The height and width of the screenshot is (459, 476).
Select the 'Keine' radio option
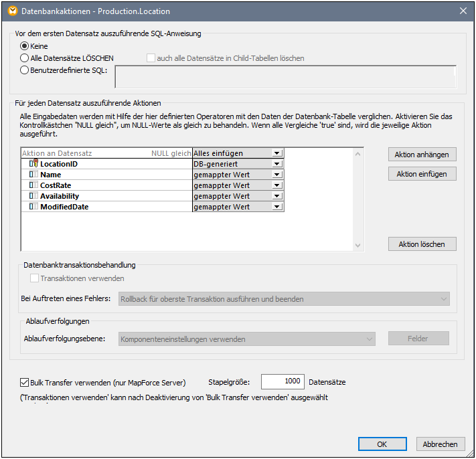click(x=25, y=46)
